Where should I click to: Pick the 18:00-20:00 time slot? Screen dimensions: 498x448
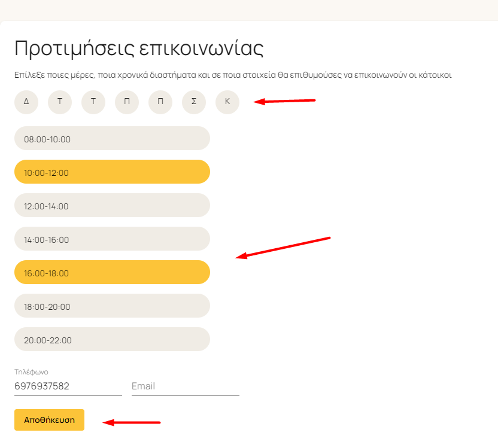pyautogui.click(x=112, y=306)
